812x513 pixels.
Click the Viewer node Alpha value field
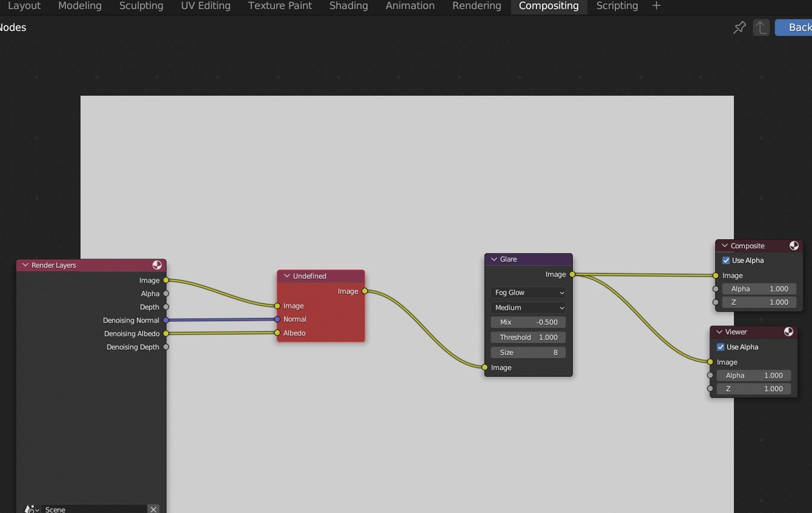tap(754, 375)
